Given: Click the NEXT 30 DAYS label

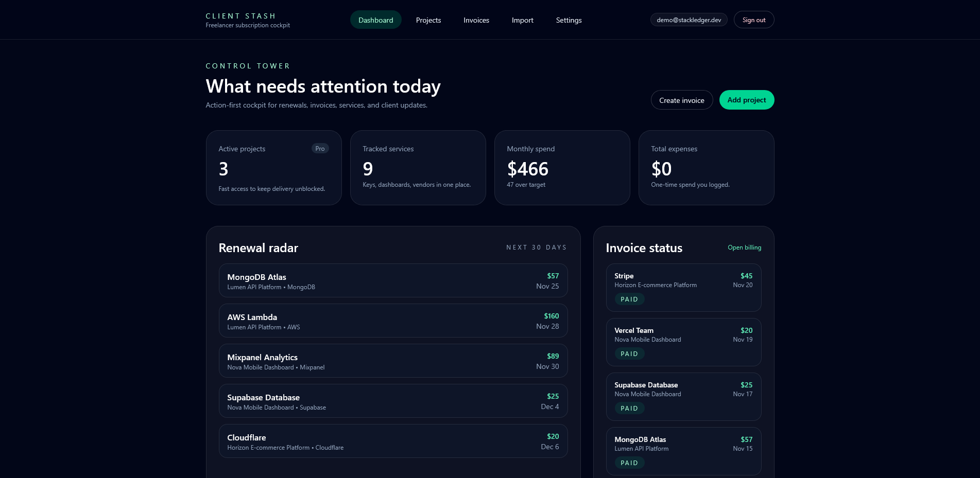Looking at the screenshot, I should point(537,247).
